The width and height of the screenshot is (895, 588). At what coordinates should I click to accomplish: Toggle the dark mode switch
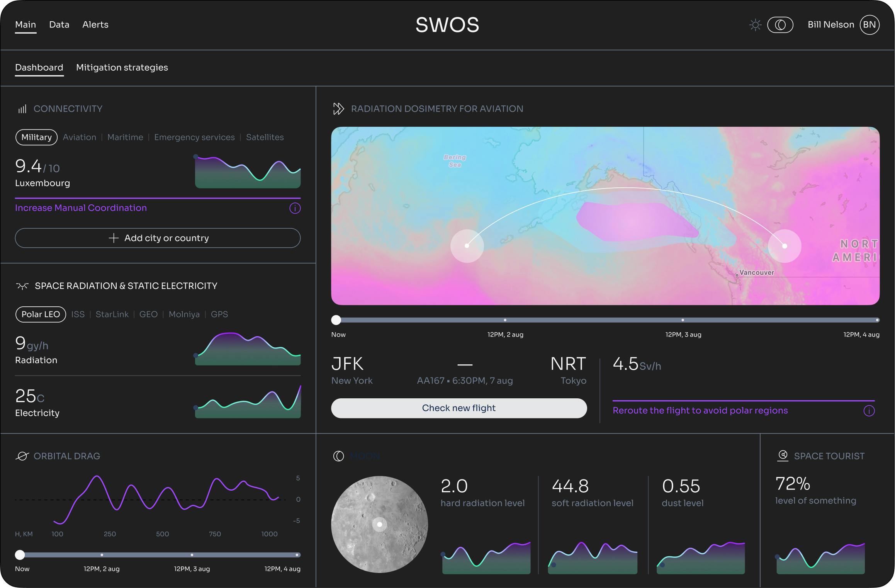pos(780,25)
